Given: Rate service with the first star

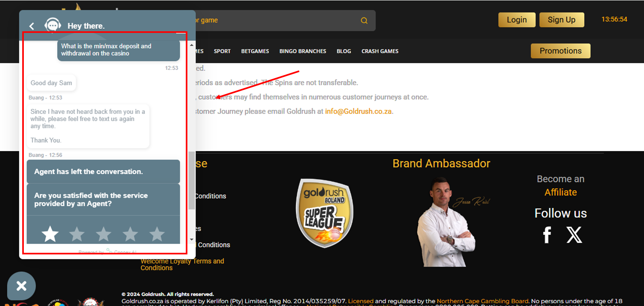Looking at the screenshot, I should tap(50, 234).
